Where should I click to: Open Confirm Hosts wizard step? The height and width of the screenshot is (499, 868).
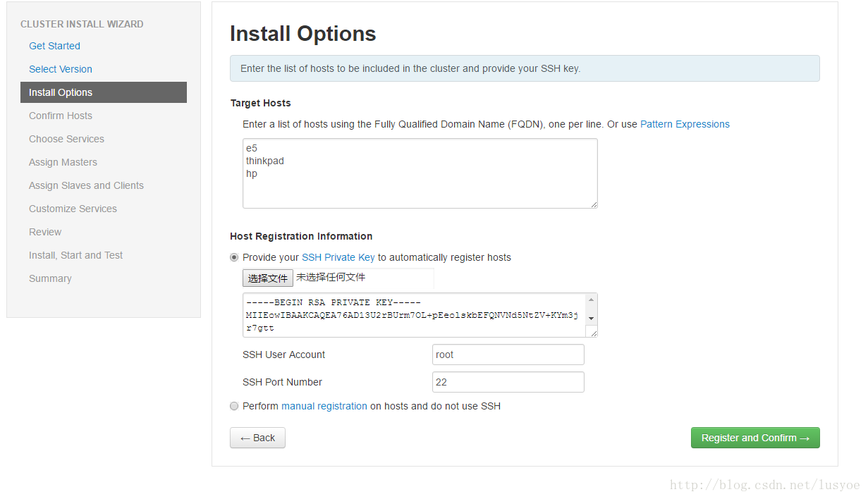point(61,116)
